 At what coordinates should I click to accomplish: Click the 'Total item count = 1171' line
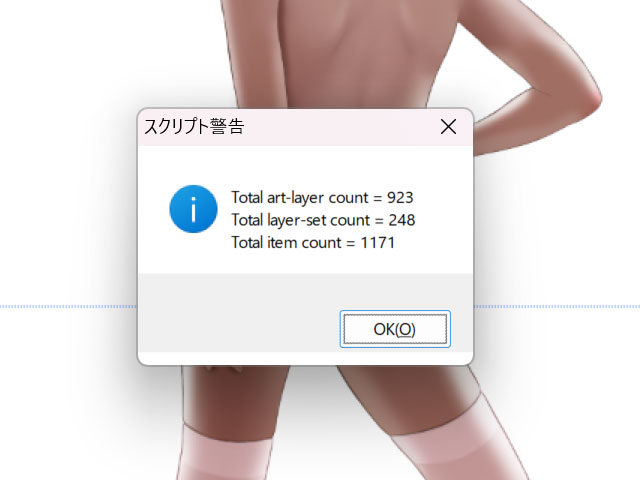pyautogui.click(x=313, y=242)
